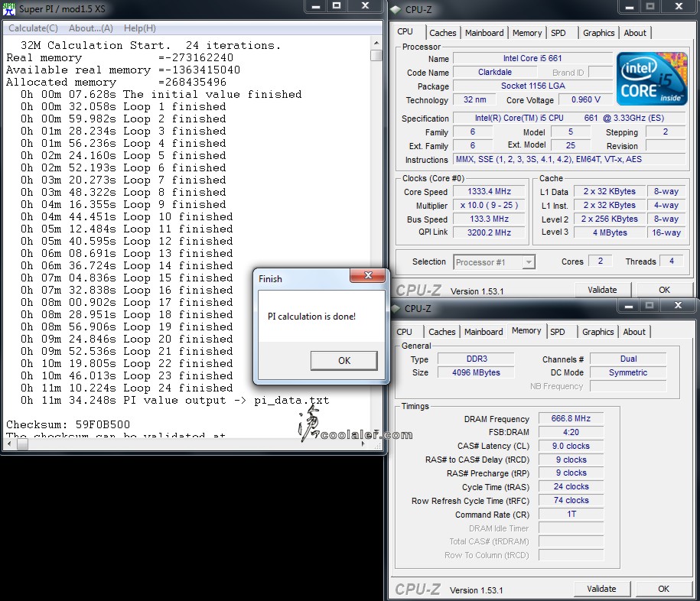Click the Name field showing Intel Core i5 661
700x601 pixels.
(x=532, y=58)
